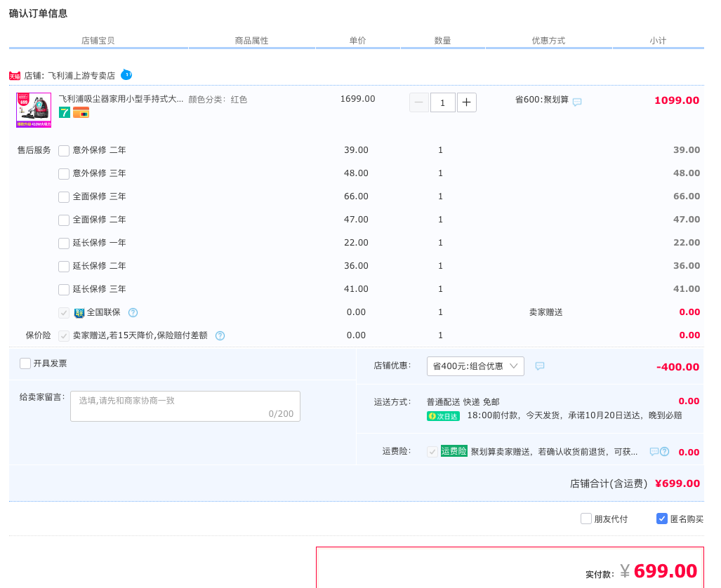721x588 pixels.
Task: Click help icon beside 保价险 description
Action: pyautogui.click(x=220, y=335)
